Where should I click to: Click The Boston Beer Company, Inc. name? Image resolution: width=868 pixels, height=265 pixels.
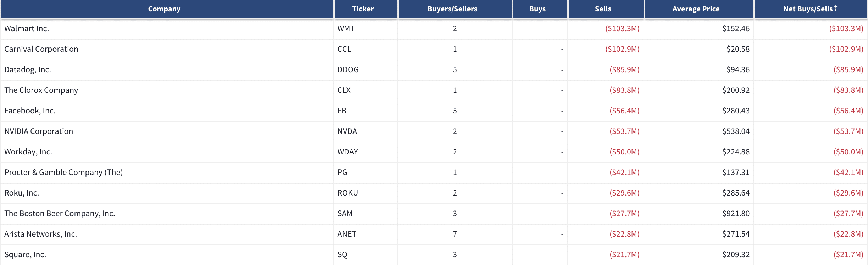(60, 213)
